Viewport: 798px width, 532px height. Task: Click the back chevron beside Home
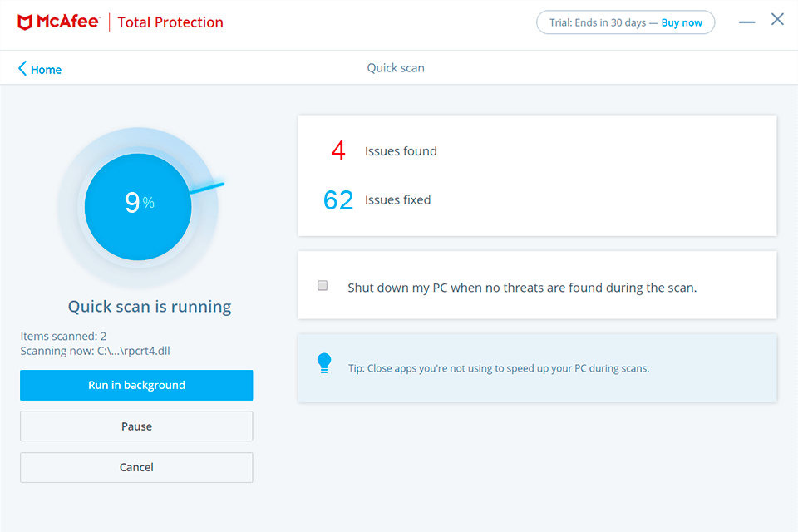point(22,69)
